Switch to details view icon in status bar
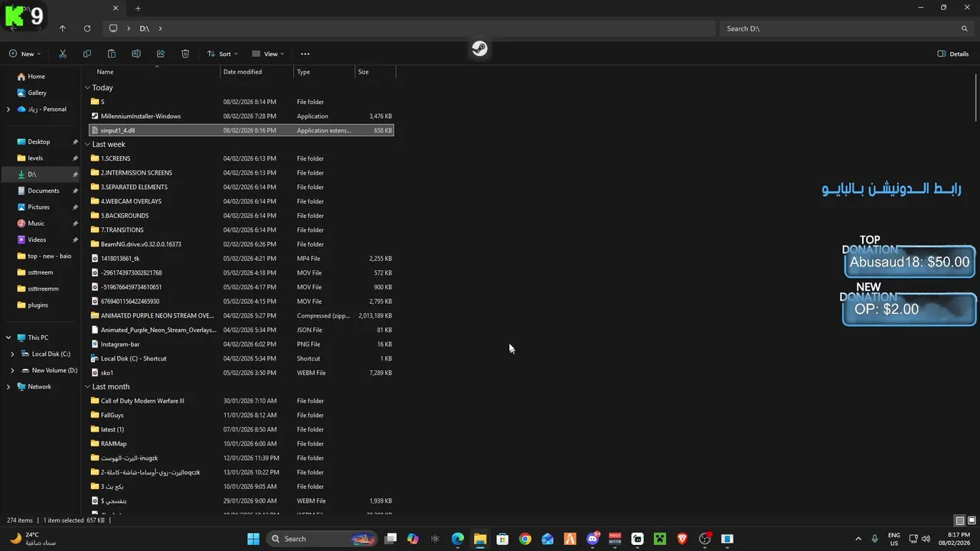This screenshot has width=980, height=551. coord(959,520)
